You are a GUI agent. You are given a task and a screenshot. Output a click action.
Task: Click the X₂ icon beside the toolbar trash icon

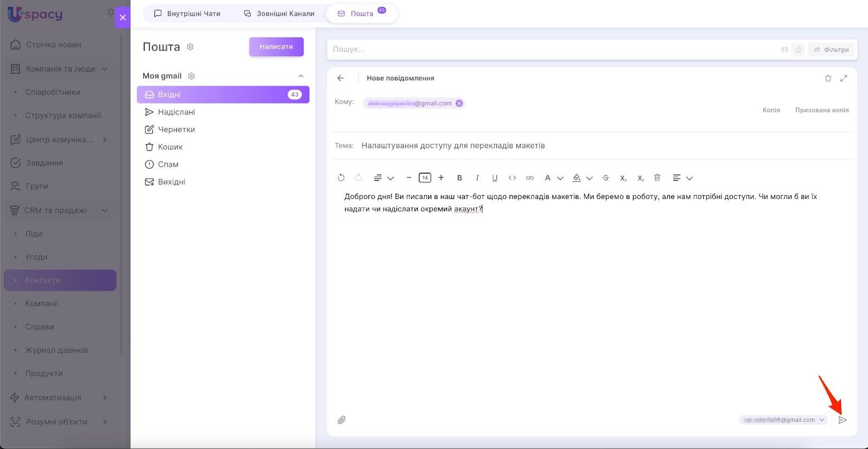click(x=641, y=178)
